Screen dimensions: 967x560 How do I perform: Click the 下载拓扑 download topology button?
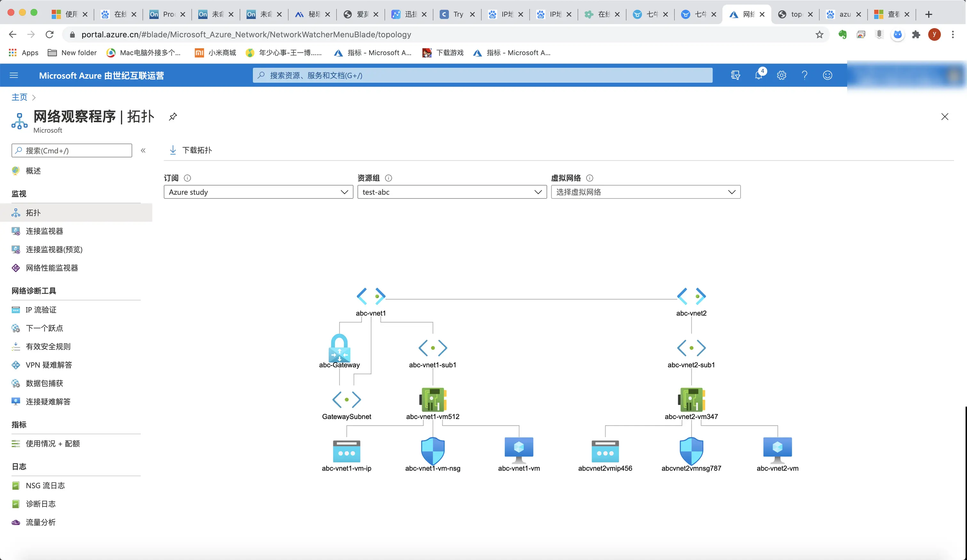[191, 150]
